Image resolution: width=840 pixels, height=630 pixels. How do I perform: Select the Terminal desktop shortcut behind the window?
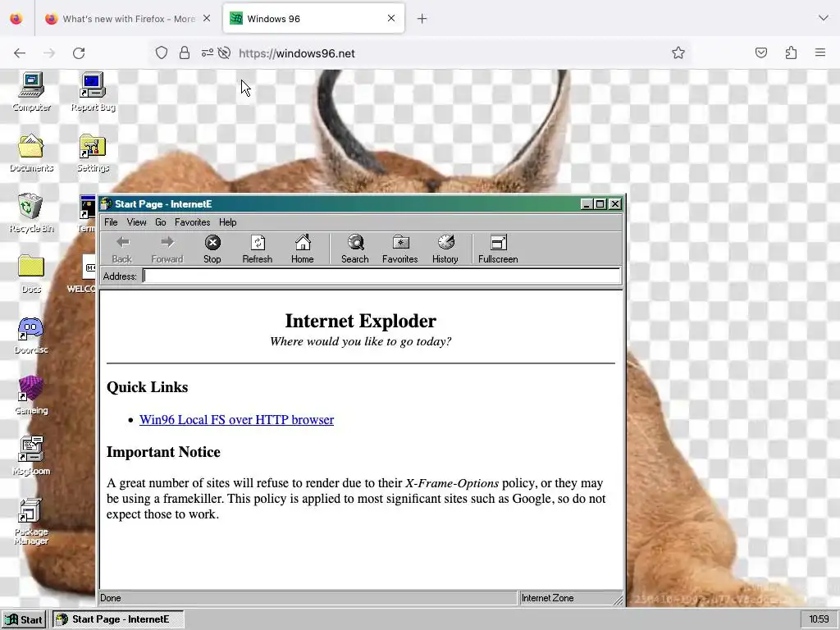click(x=87, y=213)
